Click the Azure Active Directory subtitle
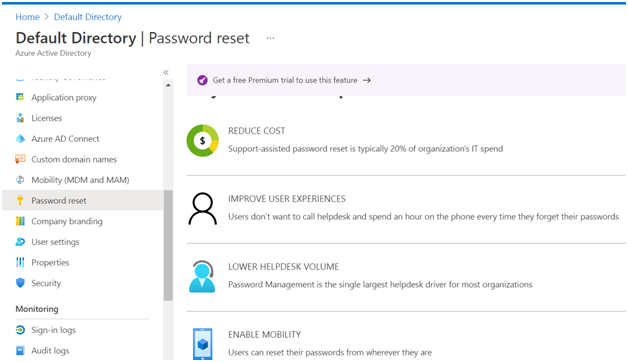 coord(53,53)
